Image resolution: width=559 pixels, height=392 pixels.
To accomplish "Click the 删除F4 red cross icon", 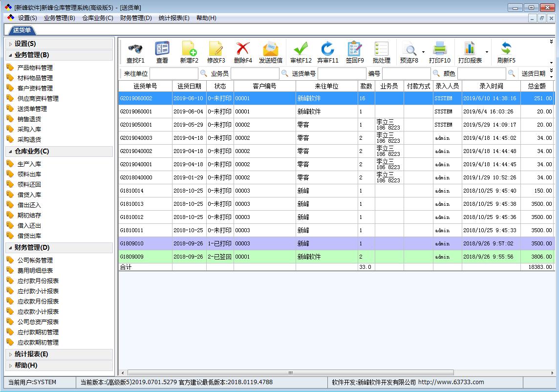I will tap(243, 49).
